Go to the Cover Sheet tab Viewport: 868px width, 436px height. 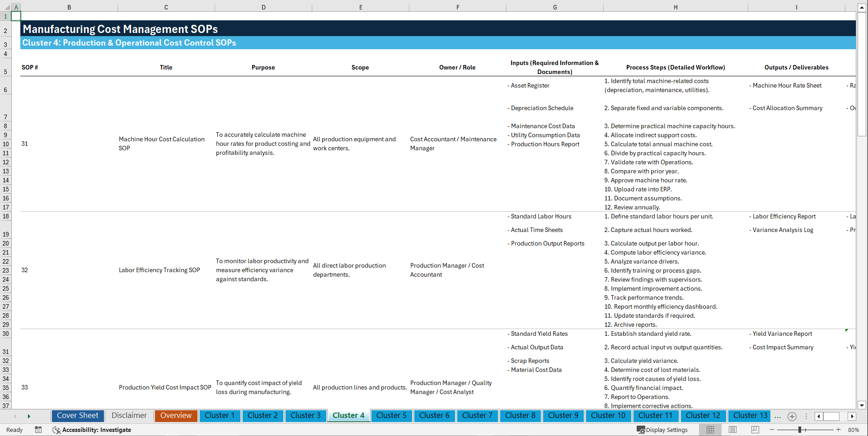click(77, 415)
